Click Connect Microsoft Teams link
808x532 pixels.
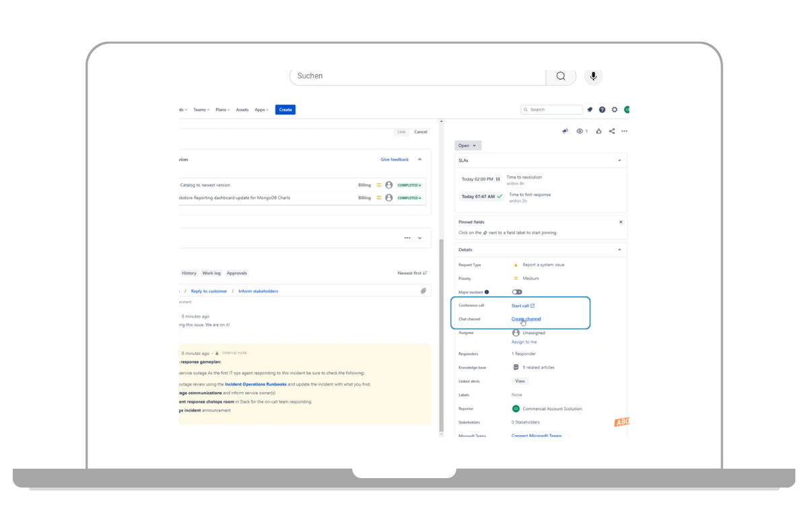(537, 436)
